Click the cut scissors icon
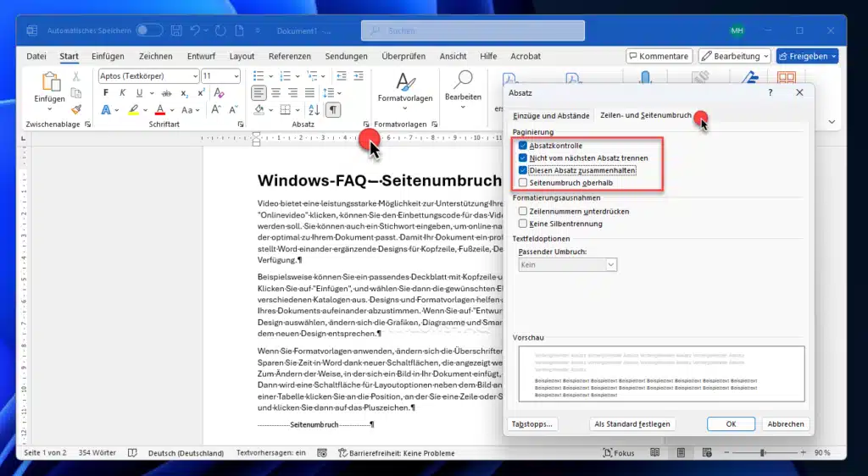 point(76,76)
